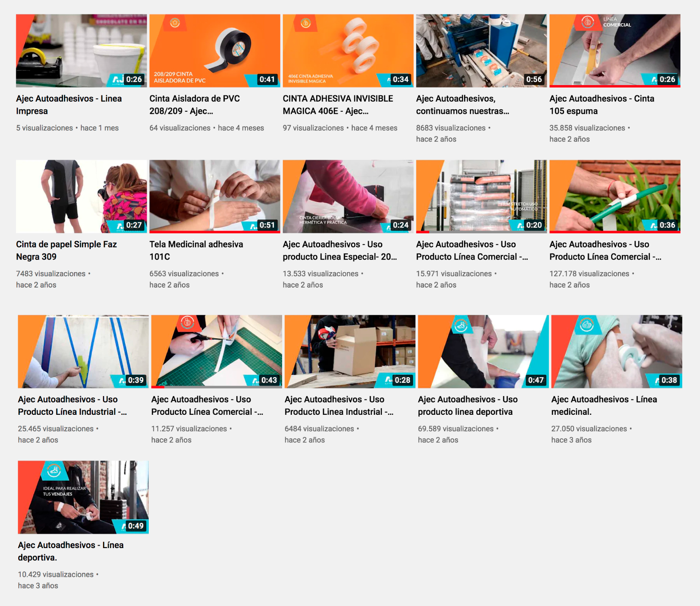700x606 pixels.
Task: Open the 0:47 linea deportiva video thumbnail
Action: coord(483,352)
